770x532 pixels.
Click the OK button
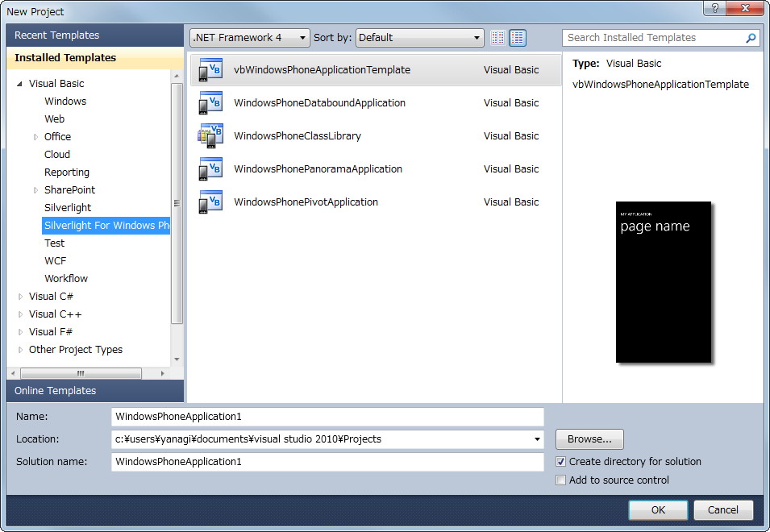(657, 509)
